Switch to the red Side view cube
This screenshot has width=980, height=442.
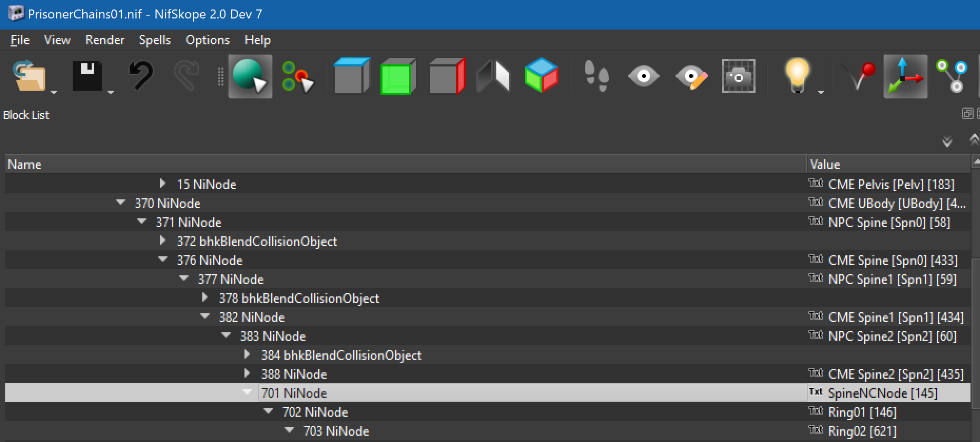tap(447, 76)
